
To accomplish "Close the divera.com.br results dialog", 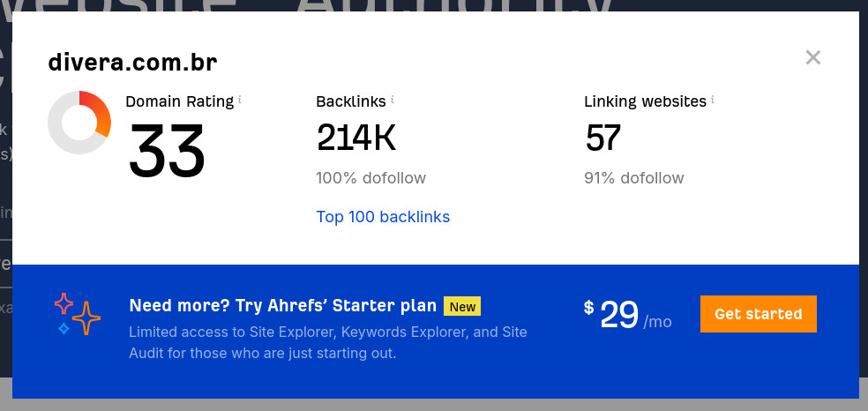I will tap(812, 57).
